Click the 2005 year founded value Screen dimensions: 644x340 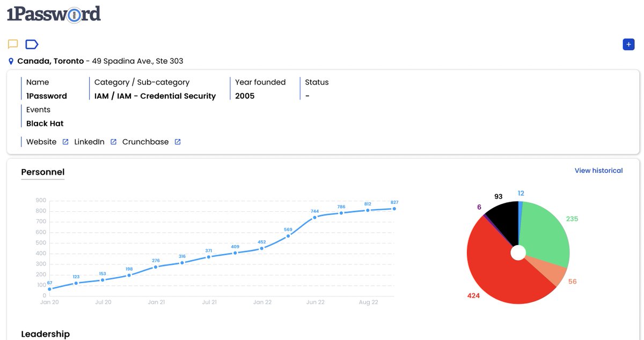245,96
